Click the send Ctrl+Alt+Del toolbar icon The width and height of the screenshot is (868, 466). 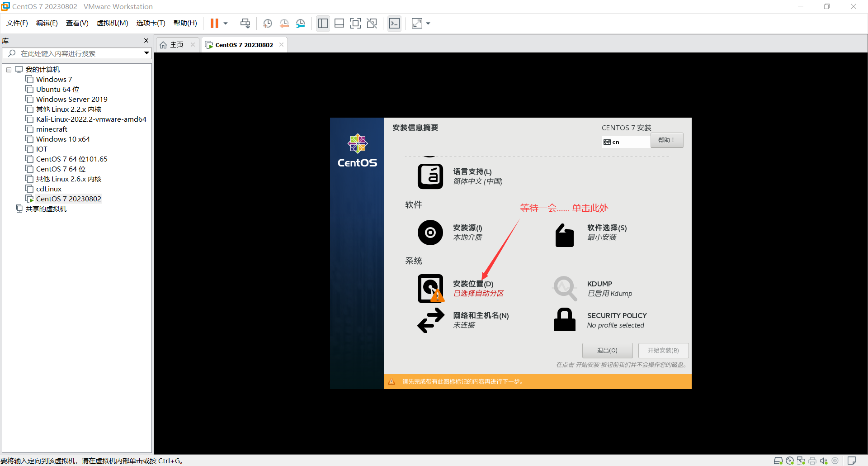point(245,24)
